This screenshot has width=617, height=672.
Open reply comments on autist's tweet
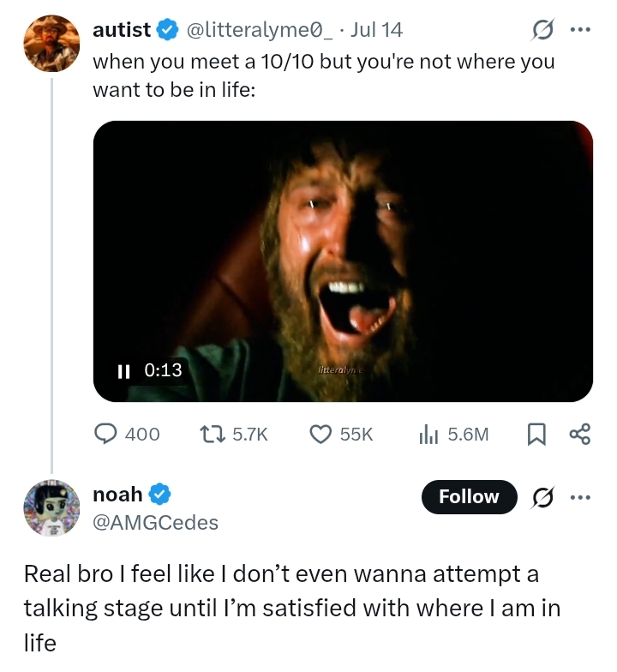(127, 434)
